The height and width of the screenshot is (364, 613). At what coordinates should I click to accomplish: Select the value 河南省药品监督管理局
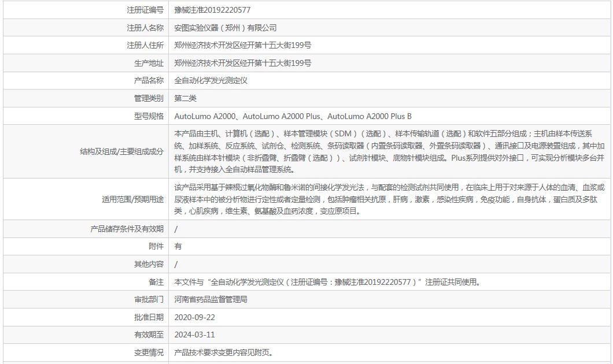pos(211,299)
